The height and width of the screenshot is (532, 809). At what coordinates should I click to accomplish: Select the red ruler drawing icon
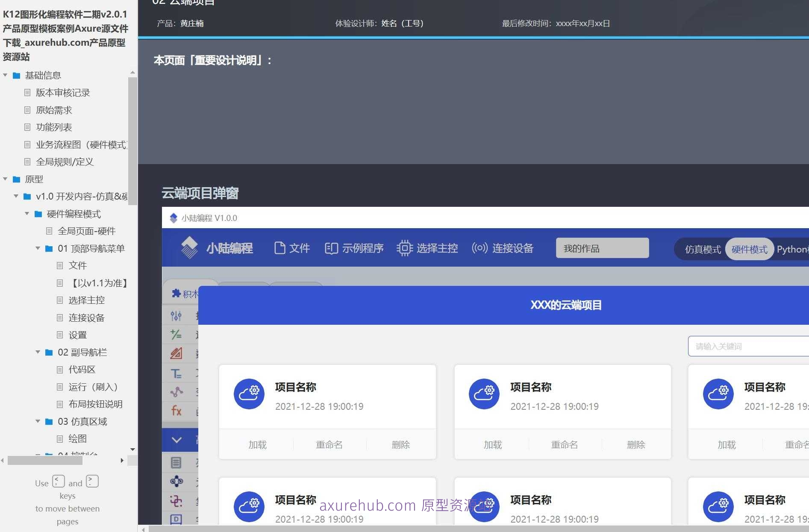pyautogui.click(x=177, y=353)
